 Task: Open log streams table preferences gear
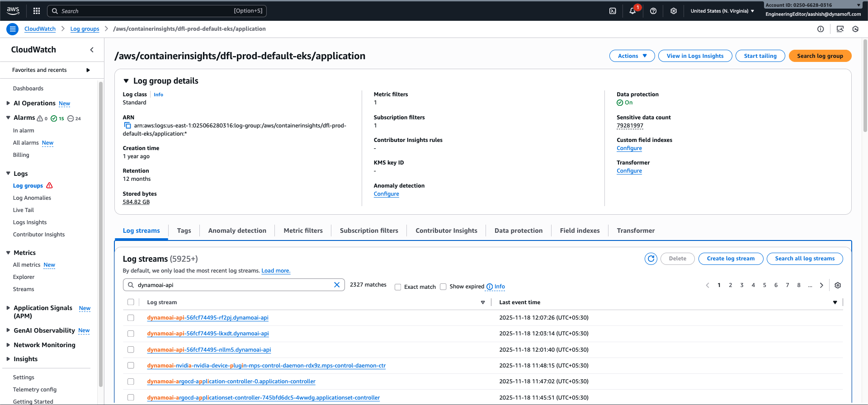pyautogui.click(x=838, y=285)
